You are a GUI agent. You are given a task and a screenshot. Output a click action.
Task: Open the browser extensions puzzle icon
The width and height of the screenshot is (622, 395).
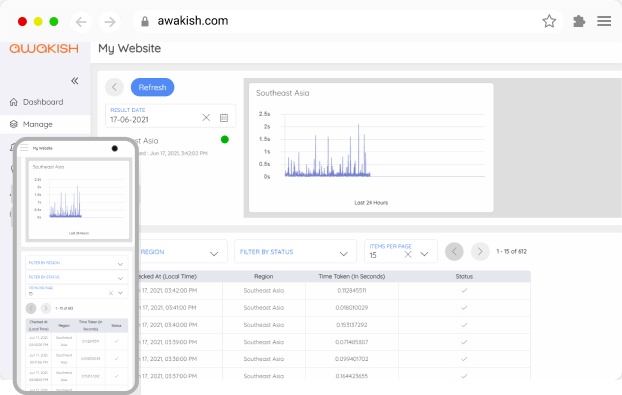[x=579, y=21]
